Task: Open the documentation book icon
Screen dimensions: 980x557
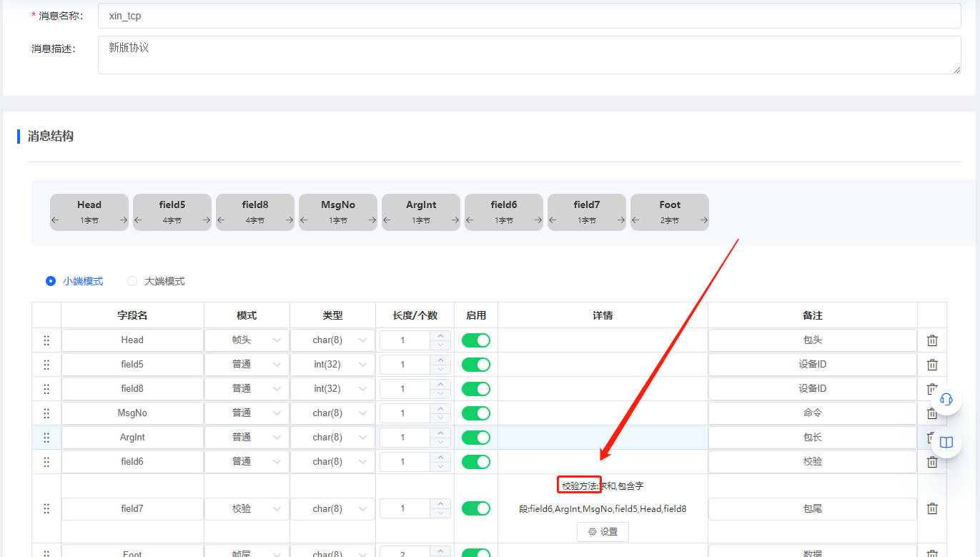Action: tap(946, 442)
